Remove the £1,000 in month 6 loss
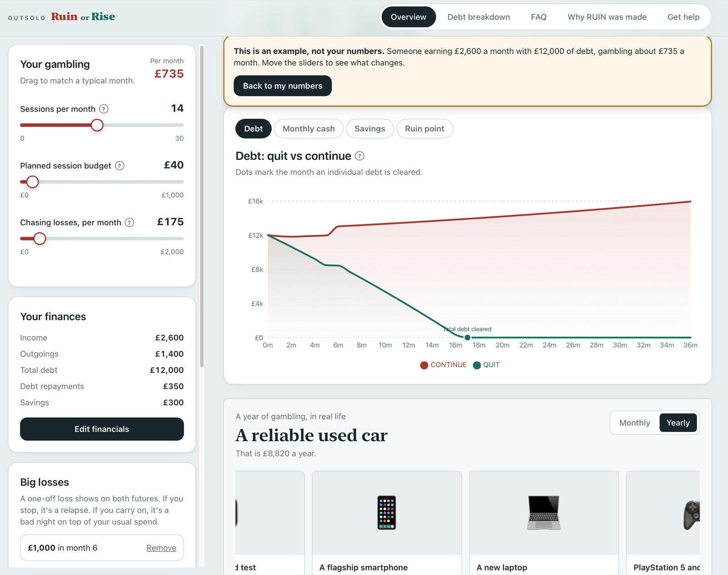 pos(161,548)
